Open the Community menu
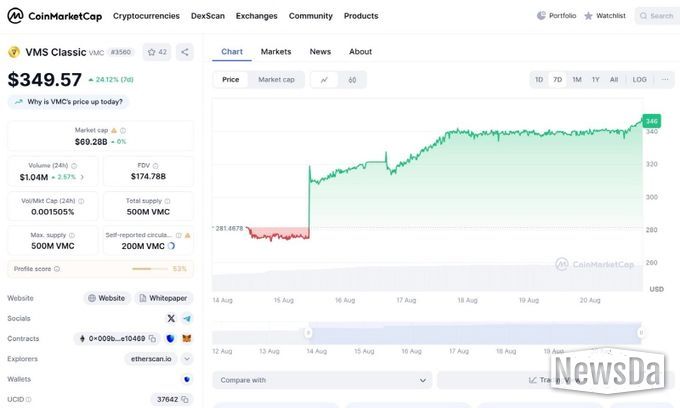The image size is (680, 408). (311, 16)
